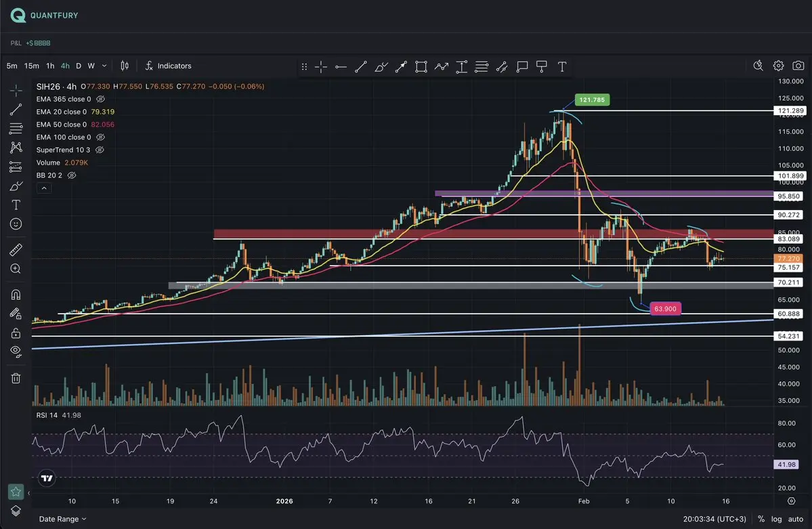Select the zoom-in tool in left sidebar

pyautogui.click(x=16, y=269)
